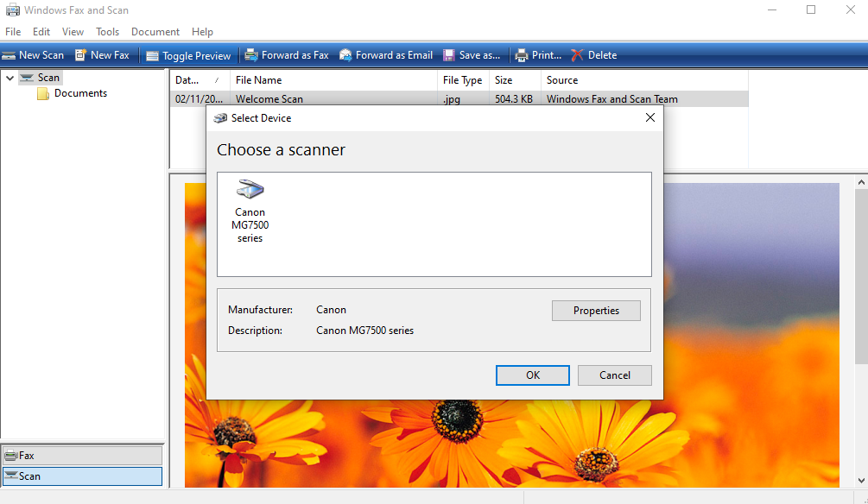Viewport: 868px width, 504px height.
Task: Open the View menu
Action: [73, 32]
